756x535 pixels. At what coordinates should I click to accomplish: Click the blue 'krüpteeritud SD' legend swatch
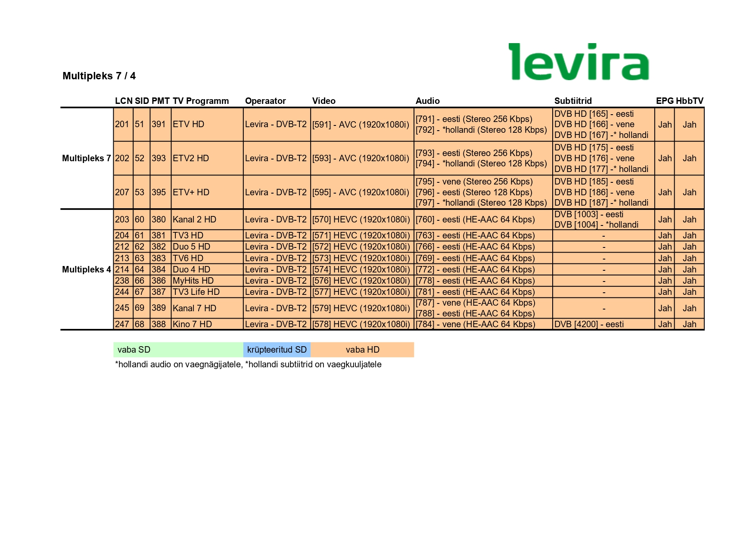point(277,350)
